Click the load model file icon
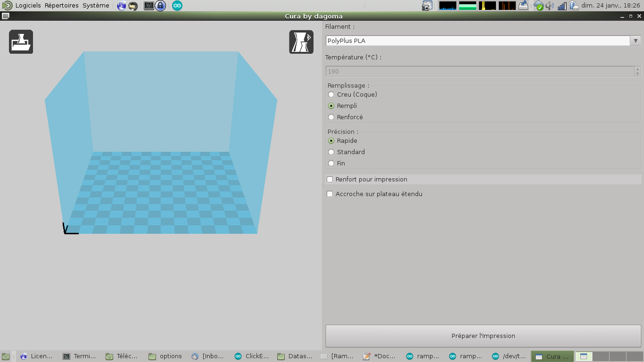Viewport: 644px width, 362px height. point(21,42)
